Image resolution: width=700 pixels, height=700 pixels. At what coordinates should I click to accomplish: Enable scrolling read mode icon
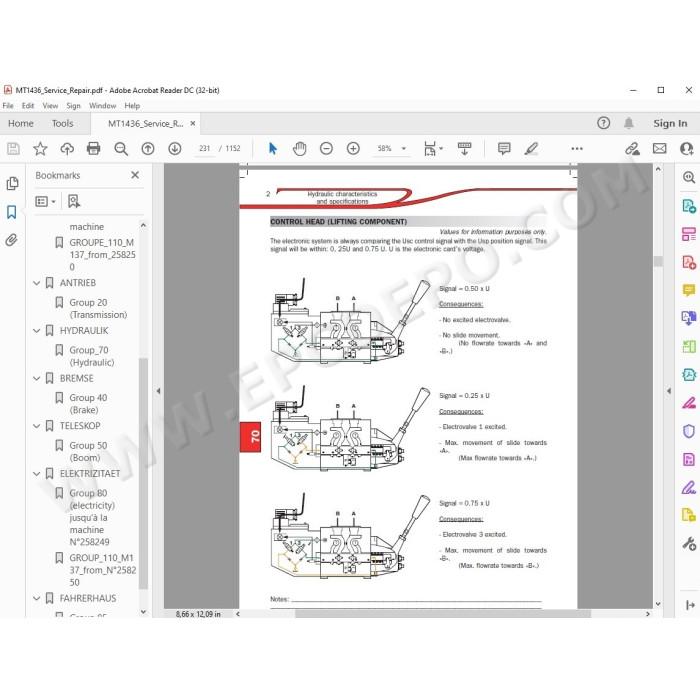click(x=464, y=148)
